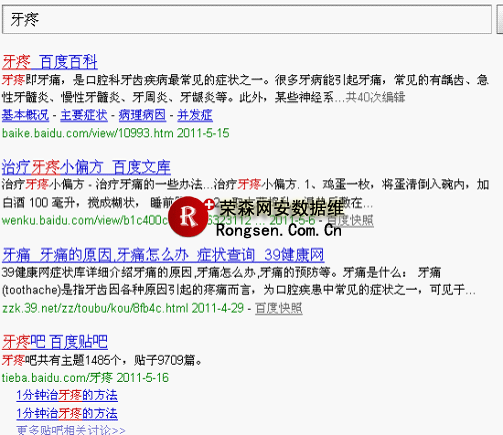Open the 治疗牙疼小偏方_百度文库 result title
Screen dimensions: 503x435
click(86, 167)
